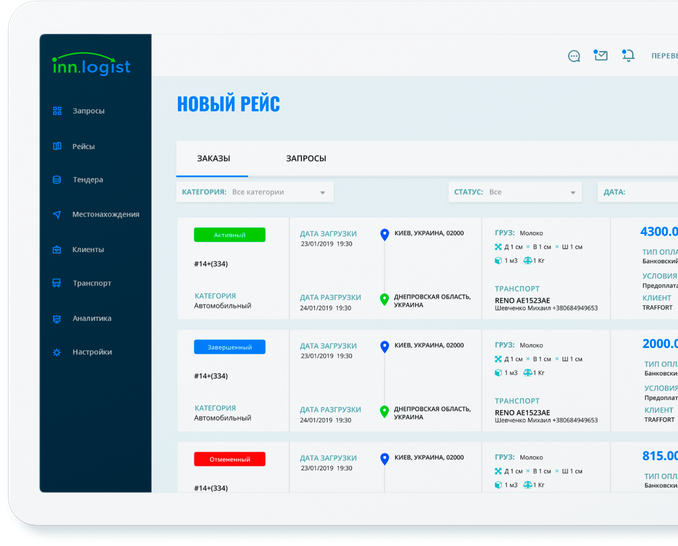The width and height of the screenshot is (678, 546).
Task: Click the Новый рейс page heading
Action: click(x=228, y=104)
